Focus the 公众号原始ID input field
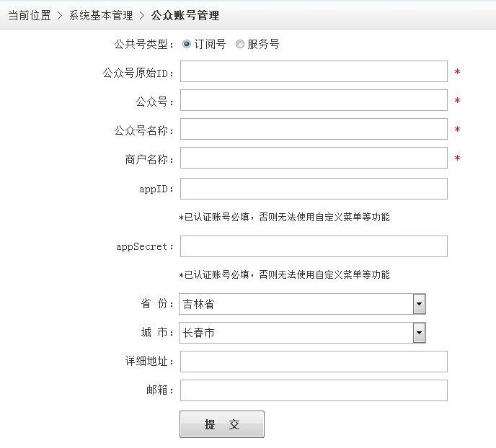 [314, 72]
